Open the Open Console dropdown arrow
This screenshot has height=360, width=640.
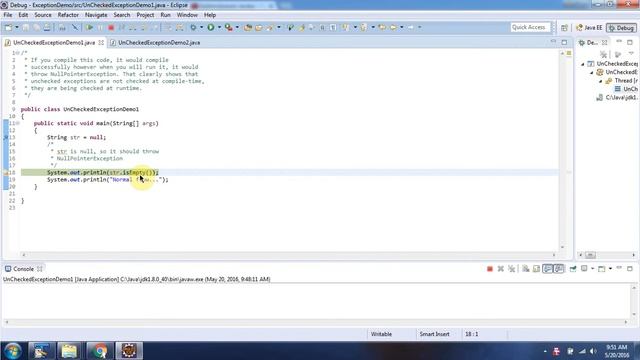point(610,269)
